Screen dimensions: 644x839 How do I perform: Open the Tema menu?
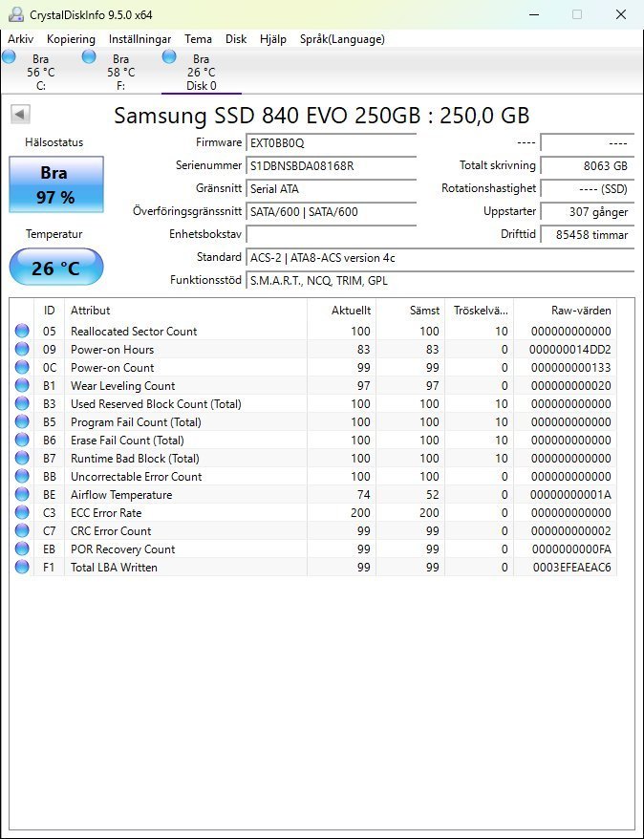(199, 39)
